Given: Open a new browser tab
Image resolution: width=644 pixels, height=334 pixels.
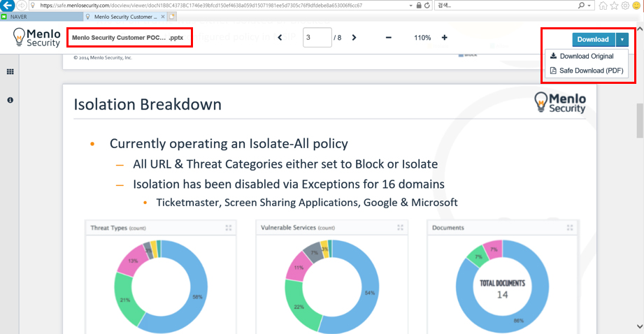Looking at the screenshot, I should [172, 17].
